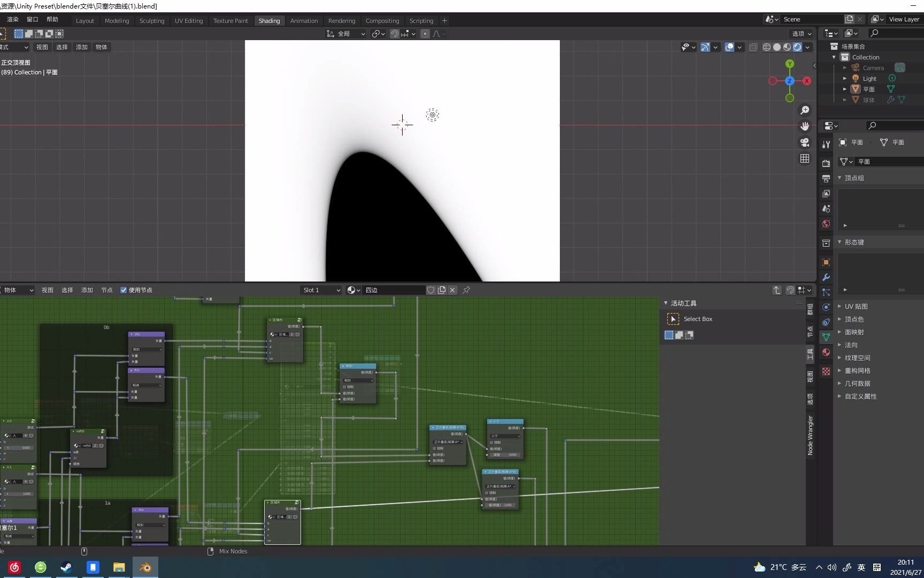Open the Slot 1 dropdown
924x578 pixels.
tap(320, 290)
